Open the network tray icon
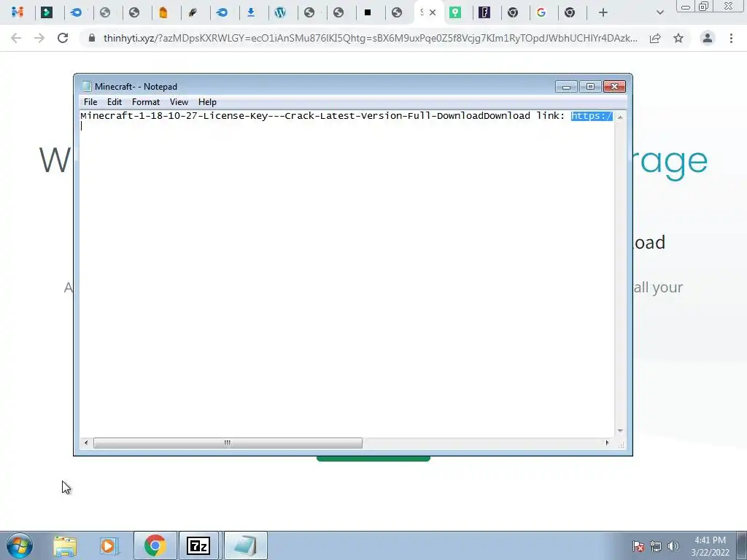The height and width of the screenshot is (560, 747). pyautogui.click(x=656, y=546)
